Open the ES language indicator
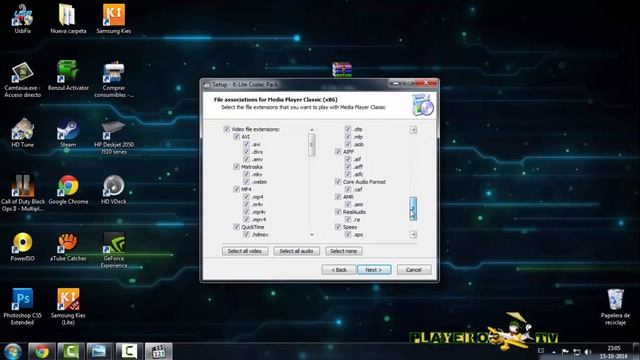This screenshot has width=640, height=360. click(541, 351)
